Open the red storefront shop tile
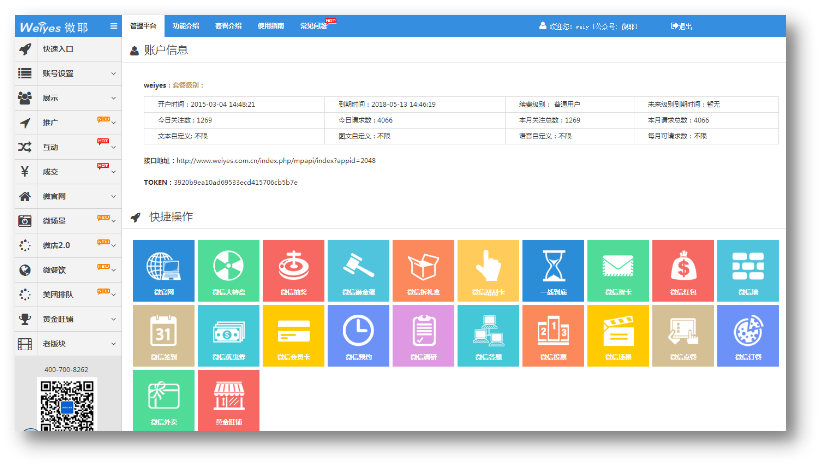The width and height of the screenshot is (823, 468). click(228, 400)
